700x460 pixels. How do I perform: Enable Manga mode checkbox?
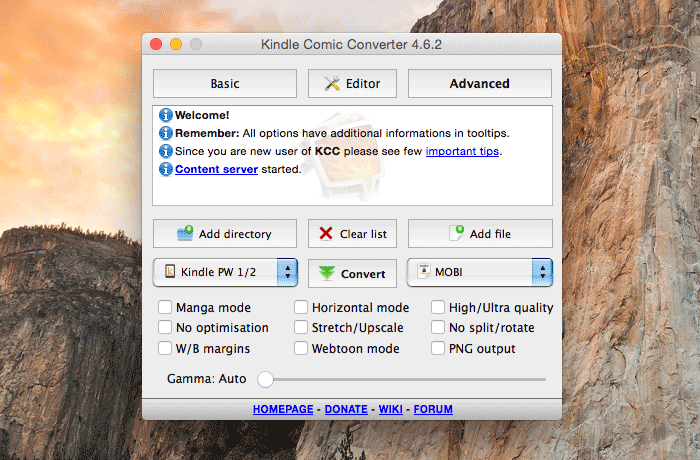[165, 307]
